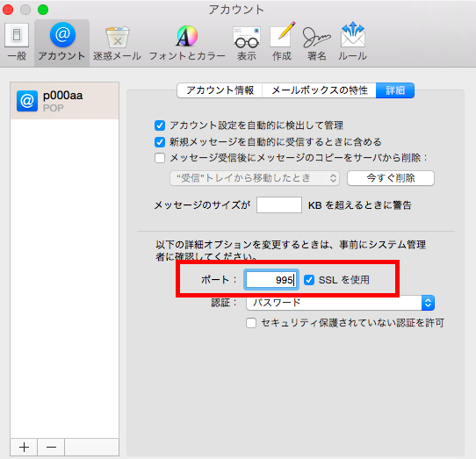476x459 pixels.
Task: Switch to the メールボックスの特性 tab
Action: pos(319,90)
